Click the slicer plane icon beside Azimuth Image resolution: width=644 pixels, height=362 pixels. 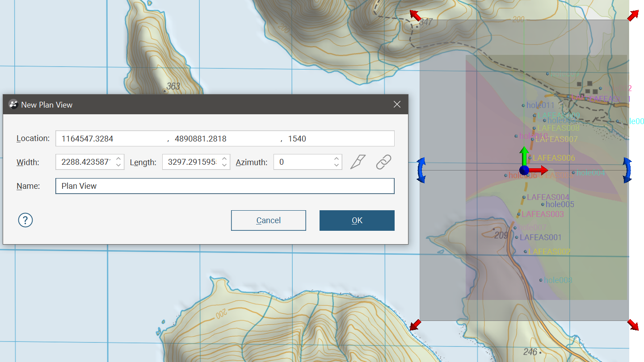click(x=358, y=162)
